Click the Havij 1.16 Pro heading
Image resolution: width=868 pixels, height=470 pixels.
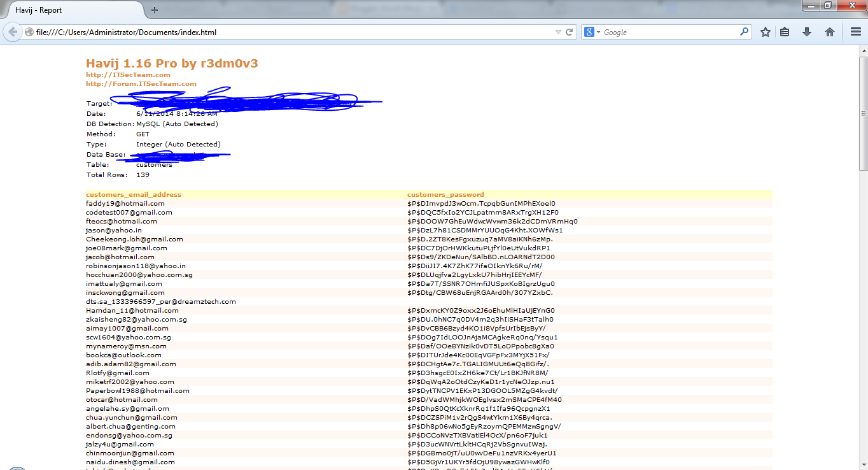[172, 64]
